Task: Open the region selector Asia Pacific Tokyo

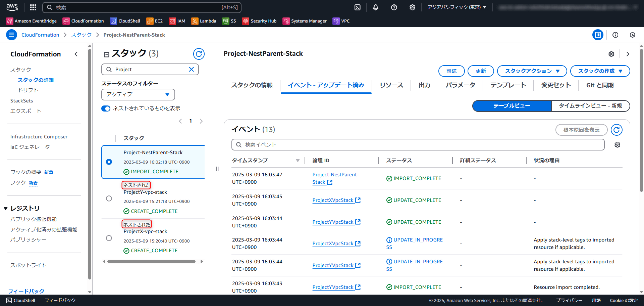Action: pos(457,7)
